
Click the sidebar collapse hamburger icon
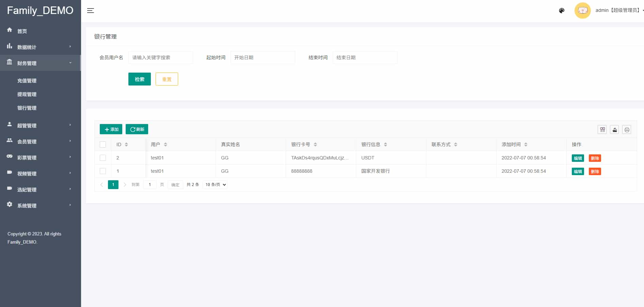(90, 11)
